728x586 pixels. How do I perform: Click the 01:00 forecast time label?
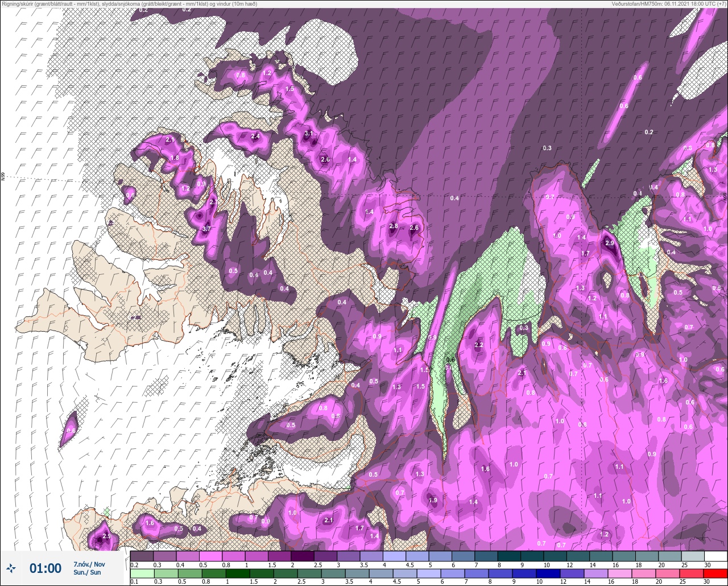45,568
